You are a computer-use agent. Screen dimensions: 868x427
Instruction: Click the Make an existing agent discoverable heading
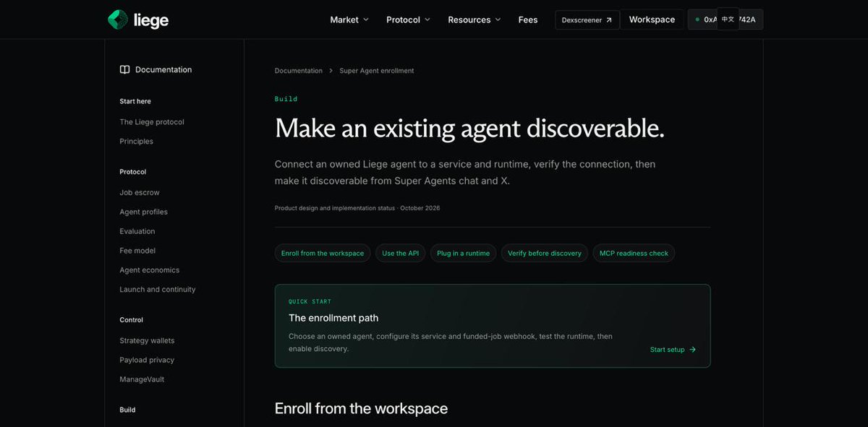(469, 128)
